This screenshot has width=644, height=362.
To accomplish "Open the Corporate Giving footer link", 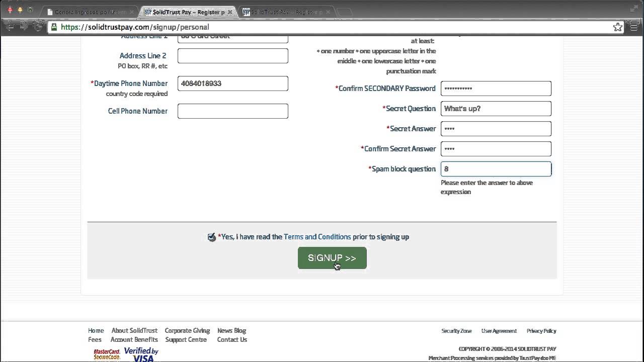I will click(187, 331).
